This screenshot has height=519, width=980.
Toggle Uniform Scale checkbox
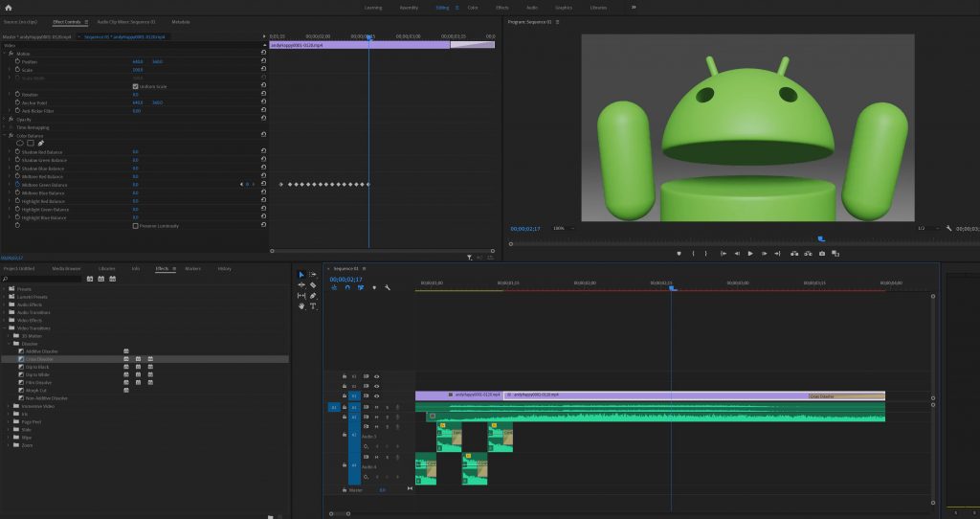pos(135,86)
